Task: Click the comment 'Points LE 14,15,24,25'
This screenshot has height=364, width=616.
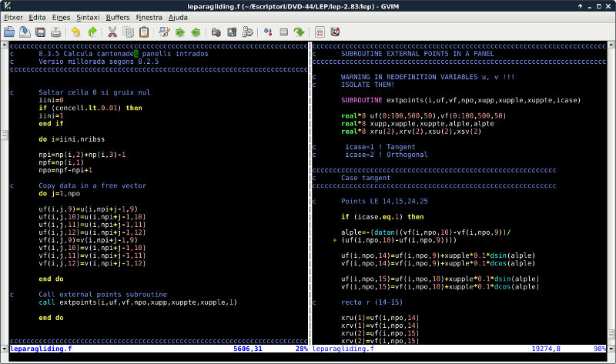Action: point(384,201)
